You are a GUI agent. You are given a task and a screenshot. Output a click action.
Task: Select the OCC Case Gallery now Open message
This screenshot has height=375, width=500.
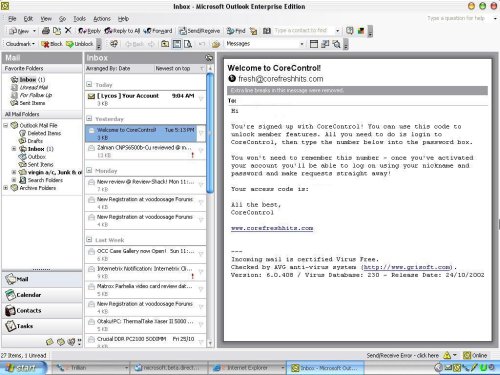tap(145, 255)
